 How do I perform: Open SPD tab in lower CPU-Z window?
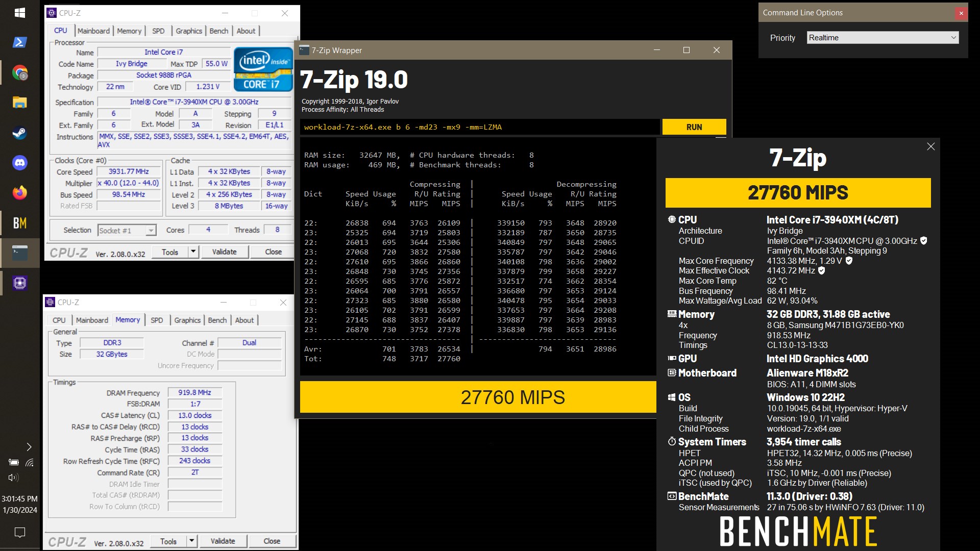tap(157, 320)
